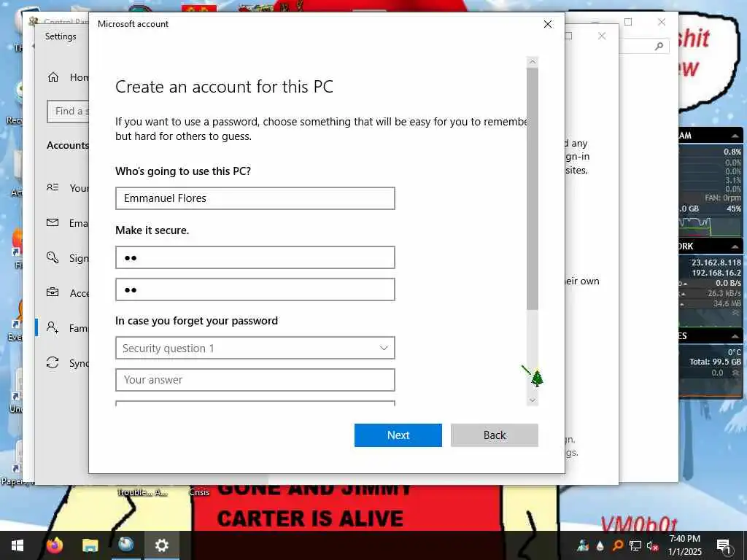Click the Find a setting search box
This screenshot has height=560, width=747.
point(68,112)
